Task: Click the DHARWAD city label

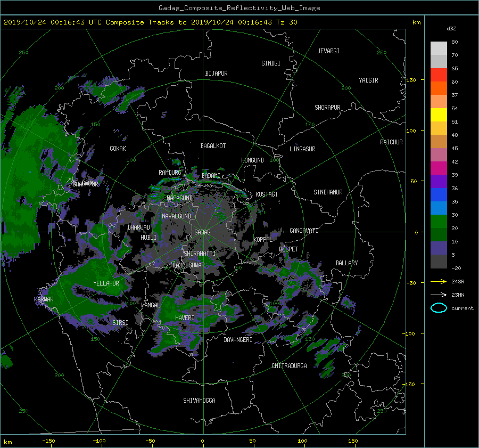Action: click(139, 227)
